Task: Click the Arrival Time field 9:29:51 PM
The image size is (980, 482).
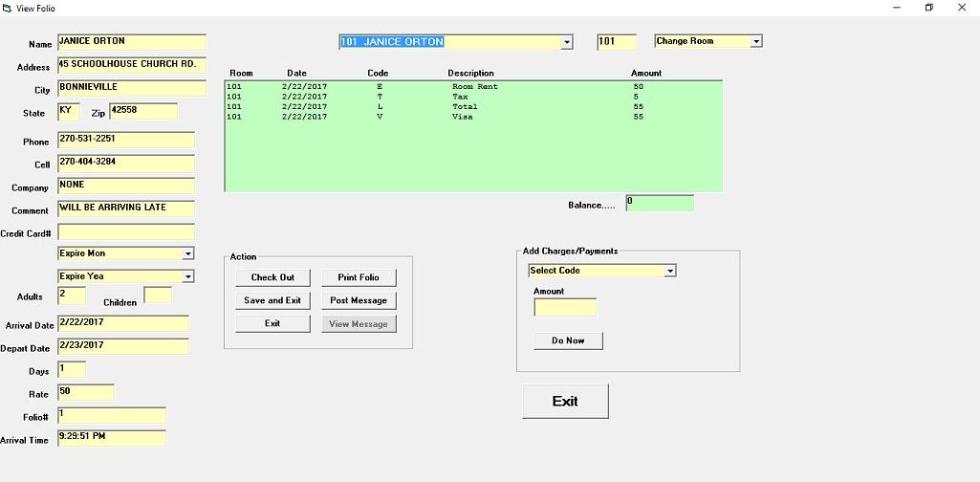Action: (x=111, y=438)
